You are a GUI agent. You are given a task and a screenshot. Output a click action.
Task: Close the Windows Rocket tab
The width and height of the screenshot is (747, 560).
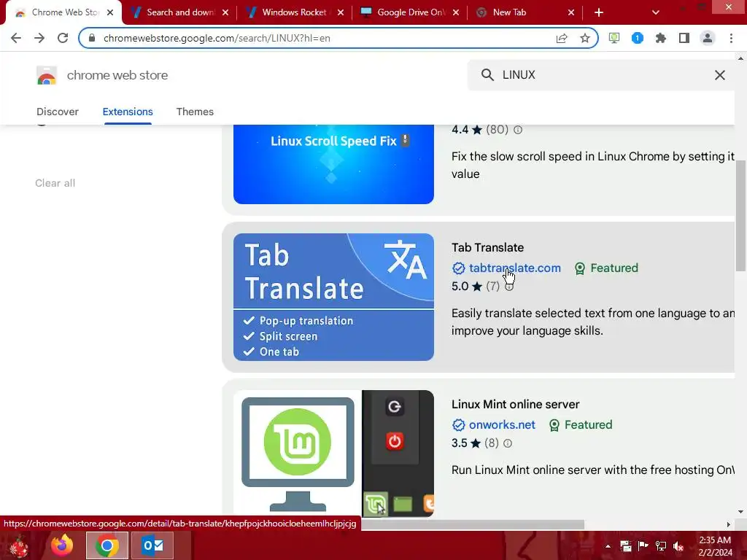(x=341, y=12)
